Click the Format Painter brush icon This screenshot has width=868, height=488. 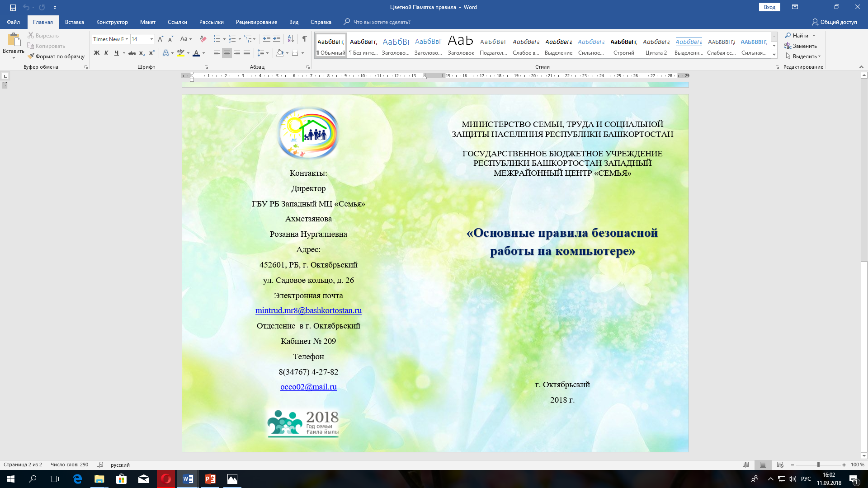pyautogui.click(x=31, y=56)
